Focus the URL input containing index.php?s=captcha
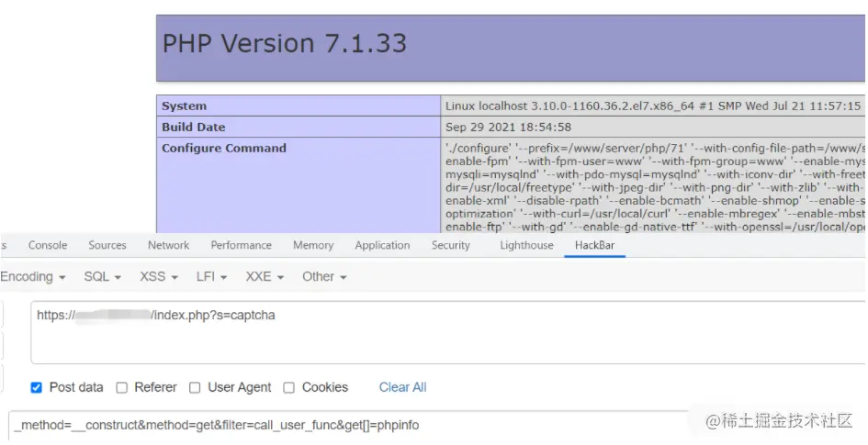 click(448, 332)
